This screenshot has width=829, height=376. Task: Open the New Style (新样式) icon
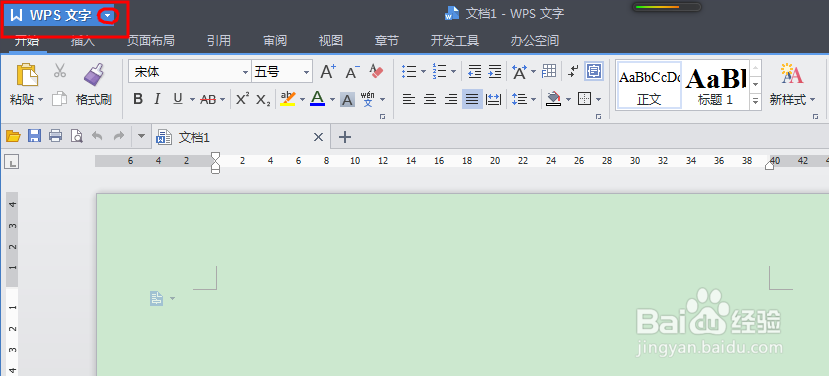791,75
